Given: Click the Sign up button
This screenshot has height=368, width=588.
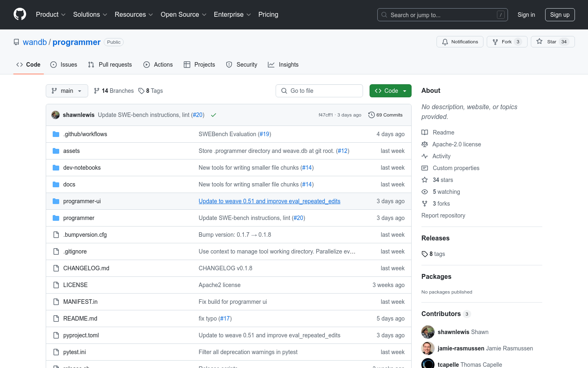Looking at the screenshot, I should click(x=559, y=15).
